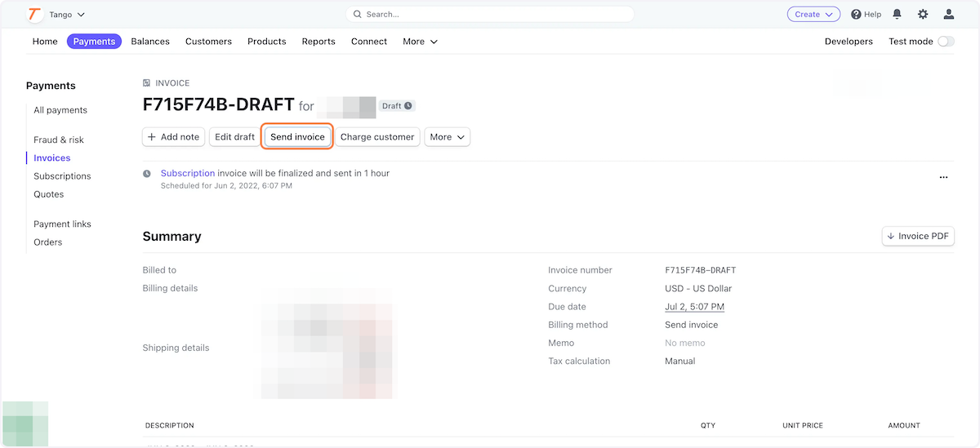Open the Create dropdown button
Image resolution: width=980 pixels, height=448 pixels.
813,14
